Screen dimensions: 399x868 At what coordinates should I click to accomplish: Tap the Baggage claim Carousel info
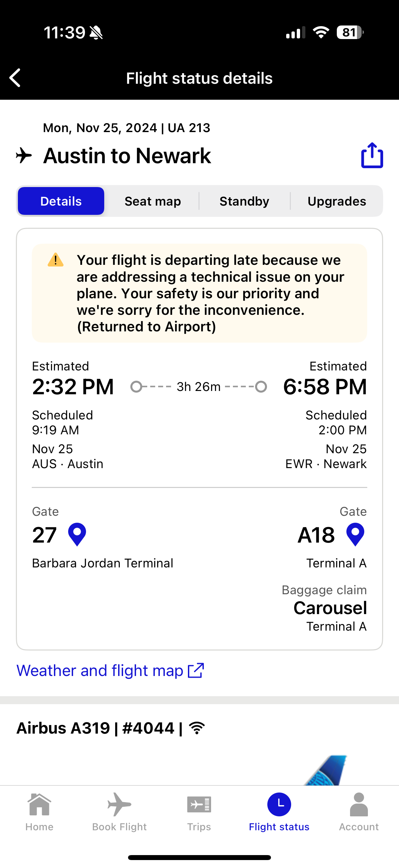[330, 608]
